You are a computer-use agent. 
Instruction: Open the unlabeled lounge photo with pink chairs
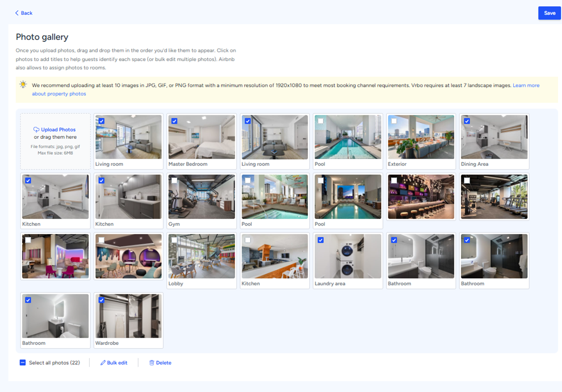(55, 256)
